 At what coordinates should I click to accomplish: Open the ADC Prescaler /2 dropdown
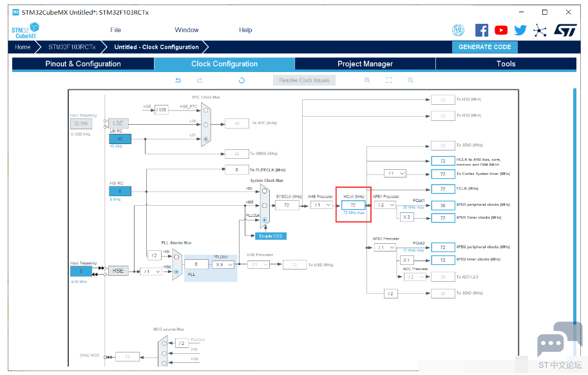point(415,277)
